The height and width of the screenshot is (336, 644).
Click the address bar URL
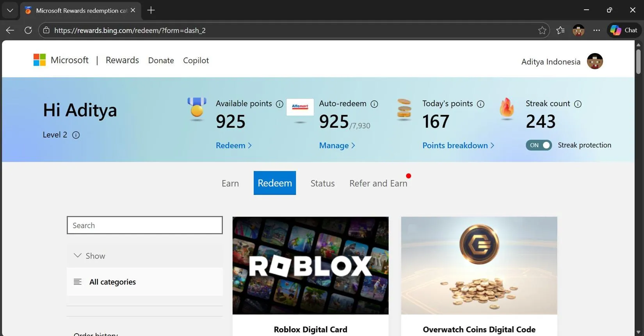point(130,30)
